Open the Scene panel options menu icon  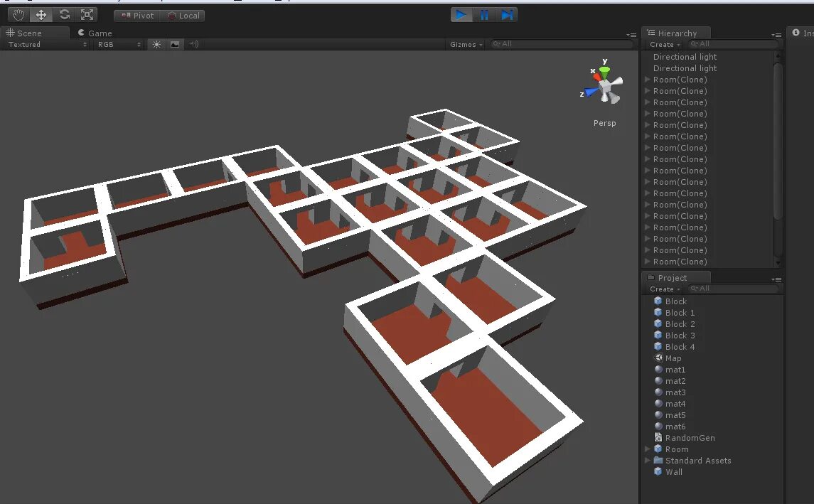coord(631,35)
